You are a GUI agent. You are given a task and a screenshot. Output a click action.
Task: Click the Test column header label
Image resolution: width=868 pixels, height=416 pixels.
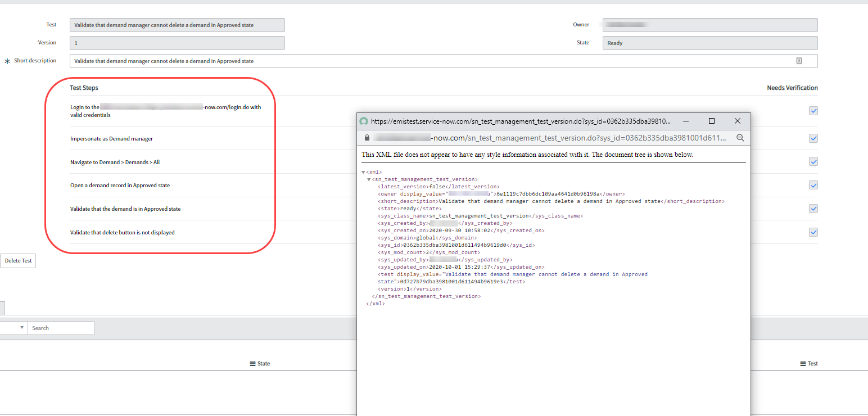click(813, 364)
